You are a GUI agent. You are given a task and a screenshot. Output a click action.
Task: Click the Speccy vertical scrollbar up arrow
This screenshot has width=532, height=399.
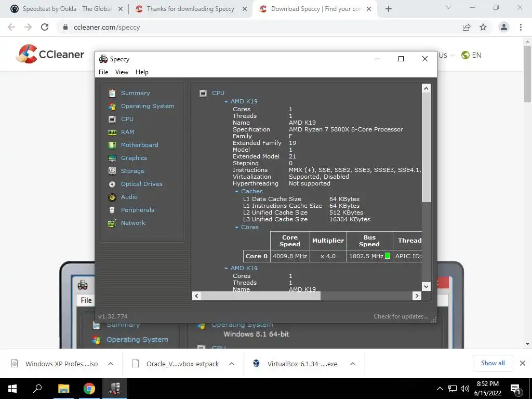tap(426, 88)
